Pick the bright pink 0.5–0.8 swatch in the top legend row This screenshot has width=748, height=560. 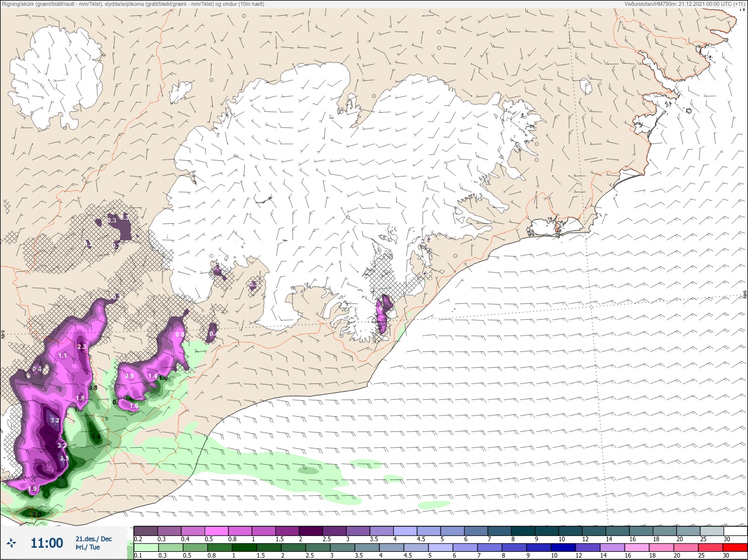click(216, 531)
